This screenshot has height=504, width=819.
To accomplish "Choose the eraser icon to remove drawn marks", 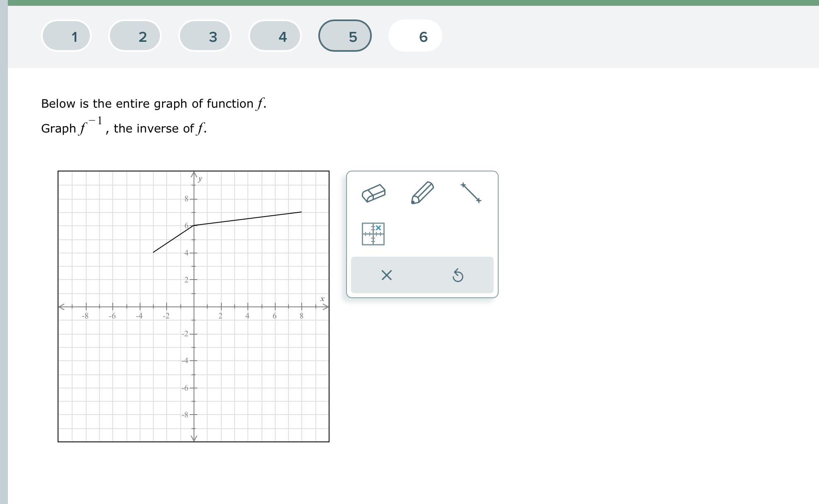I will 374,193.
